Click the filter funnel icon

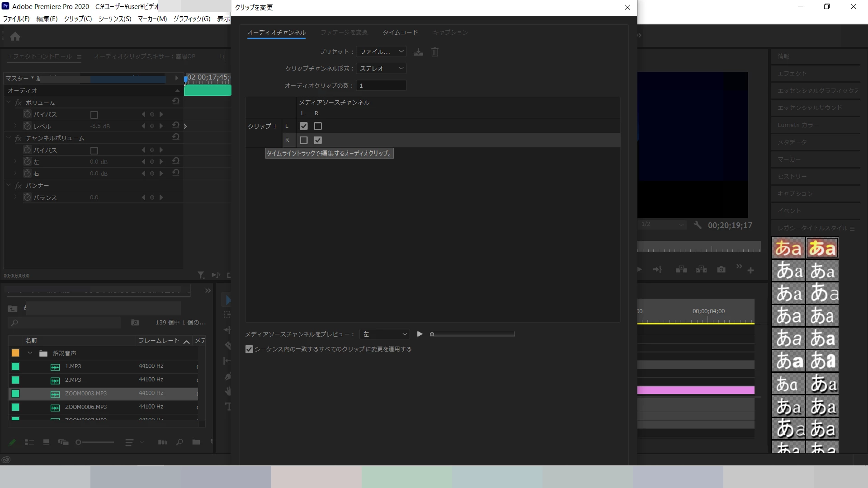tap(201, 275)
